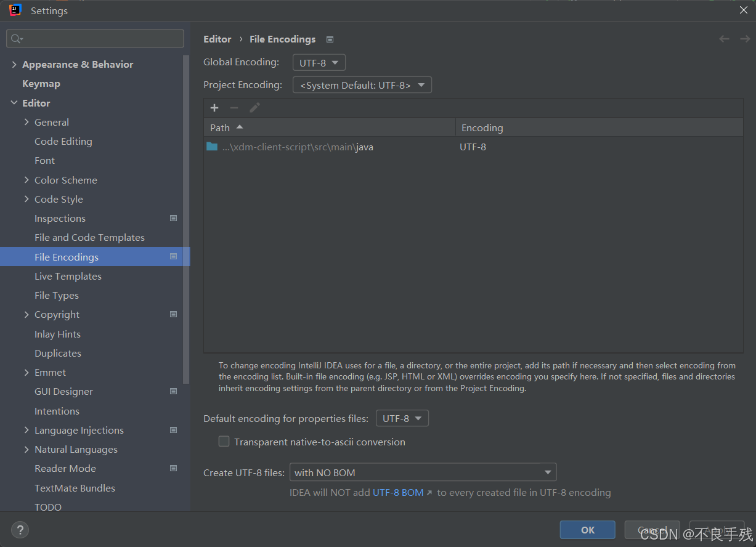The width and height of the screenshot is (756, 547).
Task: Open TextMate Bundles settings
Action: [x=75, y=488]
